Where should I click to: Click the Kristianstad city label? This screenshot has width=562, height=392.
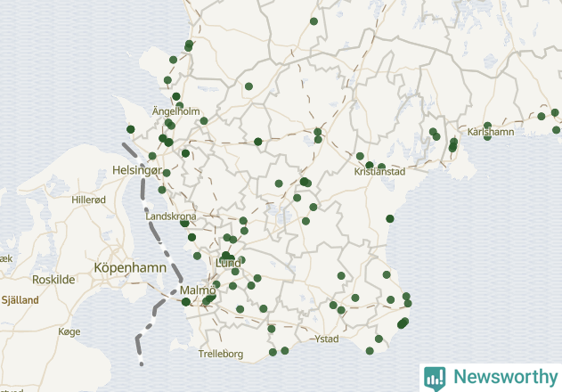pos(379,171)
